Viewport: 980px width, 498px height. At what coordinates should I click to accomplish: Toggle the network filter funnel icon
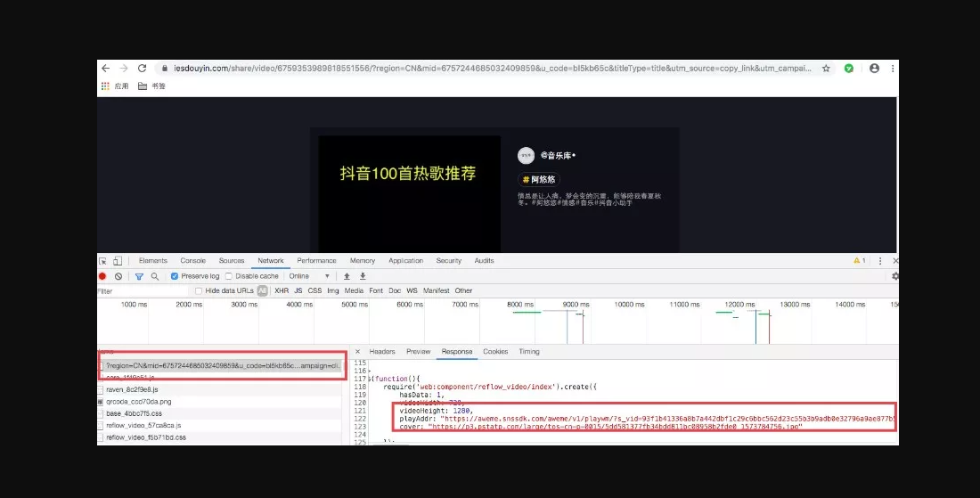(x=139, y=276)
